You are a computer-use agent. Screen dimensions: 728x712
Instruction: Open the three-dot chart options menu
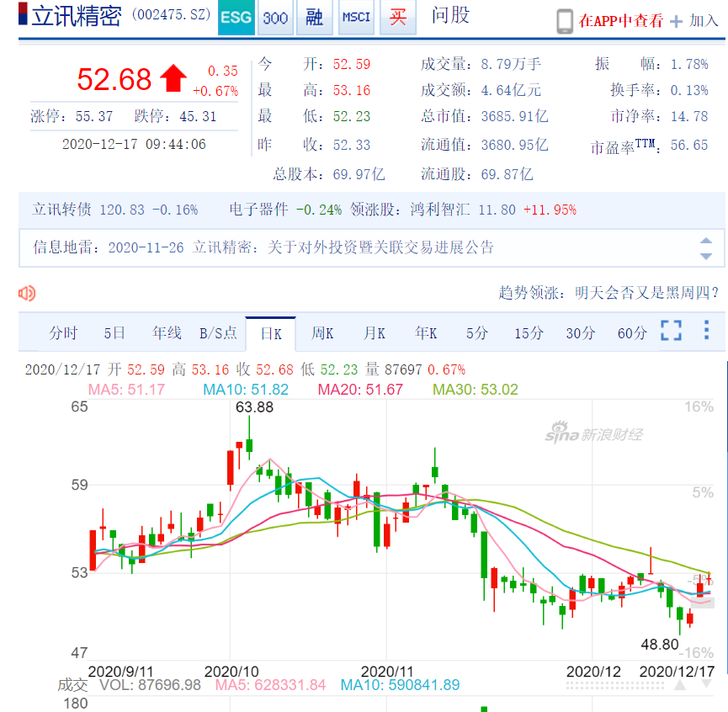click(x=706, y=330)
